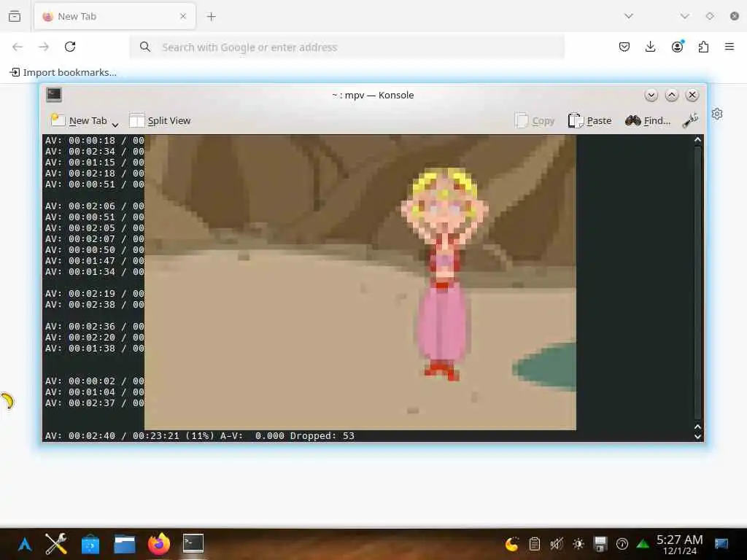The width and height of the screenshot is (747, 560).
Task: Click Firefox icon in taskbar
Action: click(x=158, y=544)
